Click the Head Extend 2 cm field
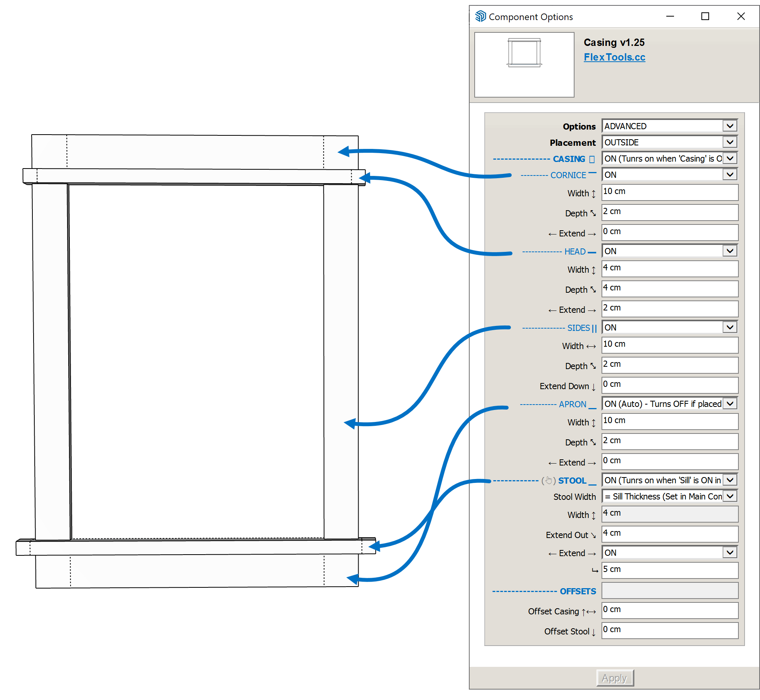Screen dimensions: 760x700 (669, 309)
